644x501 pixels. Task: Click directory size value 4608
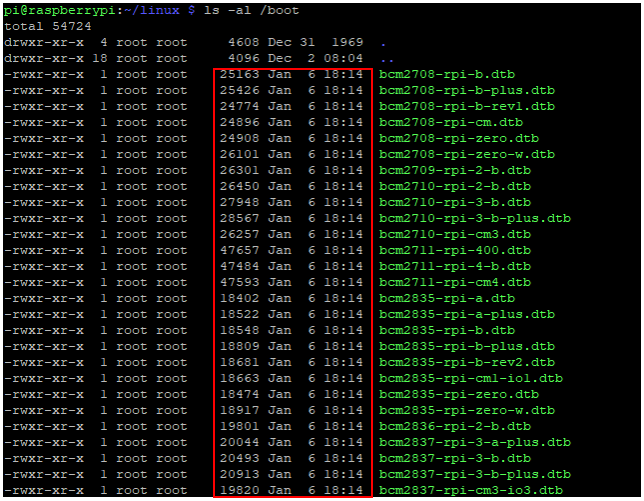point(244,42)
